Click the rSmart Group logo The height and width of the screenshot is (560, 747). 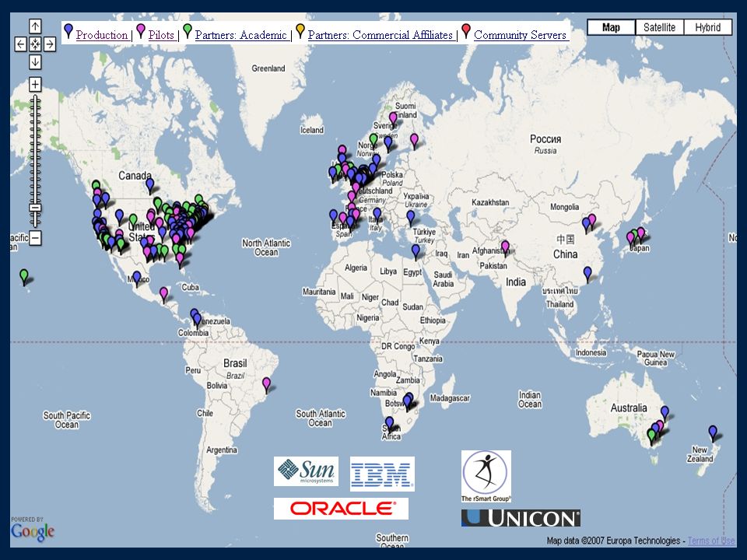(x=486, y=476)
